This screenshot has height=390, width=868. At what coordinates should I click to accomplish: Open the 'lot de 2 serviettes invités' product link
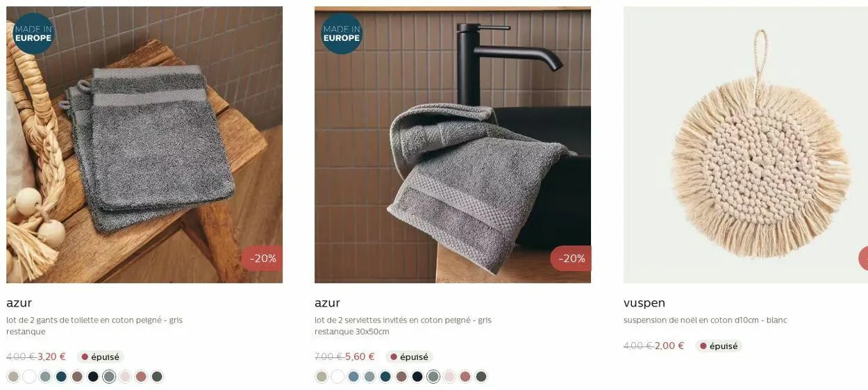coord(403,325)
